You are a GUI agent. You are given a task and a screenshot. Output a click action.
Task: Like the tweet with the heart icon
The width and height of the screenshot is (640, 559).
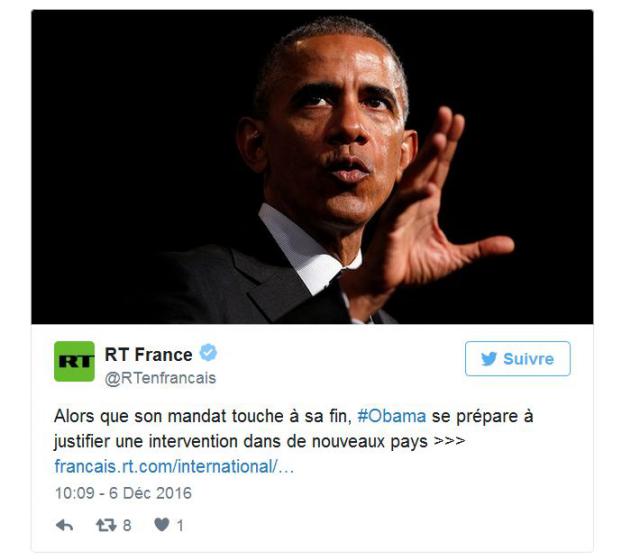(x=162, y=525)
